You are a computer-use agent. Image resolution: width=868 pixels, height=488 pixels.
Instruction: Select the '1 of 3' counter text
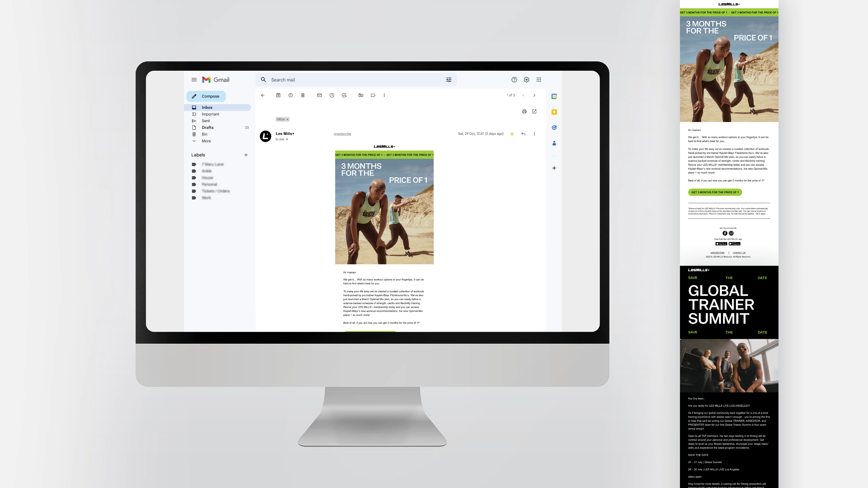click(511, 95)
